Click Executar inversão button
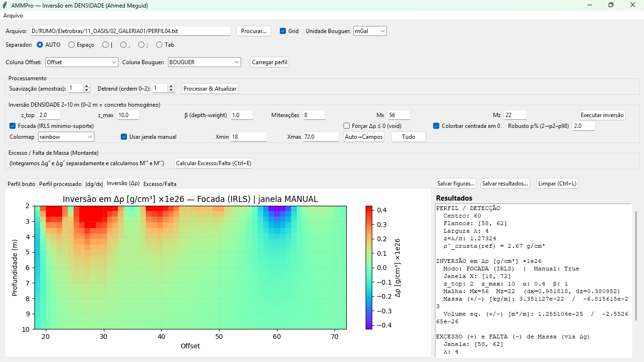The width and height of the screenshot is (644, 362). [602, 115]
